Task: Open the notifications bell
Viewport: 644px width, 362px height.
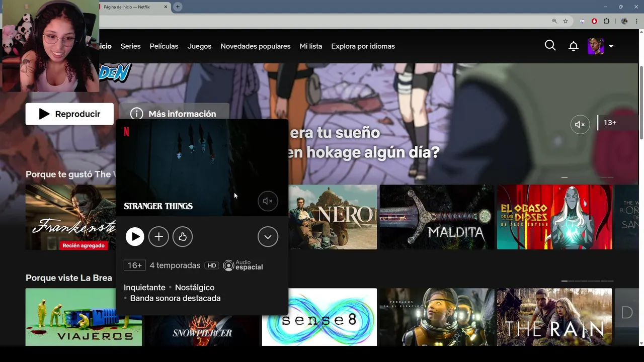Action: (x=574, y=46)
